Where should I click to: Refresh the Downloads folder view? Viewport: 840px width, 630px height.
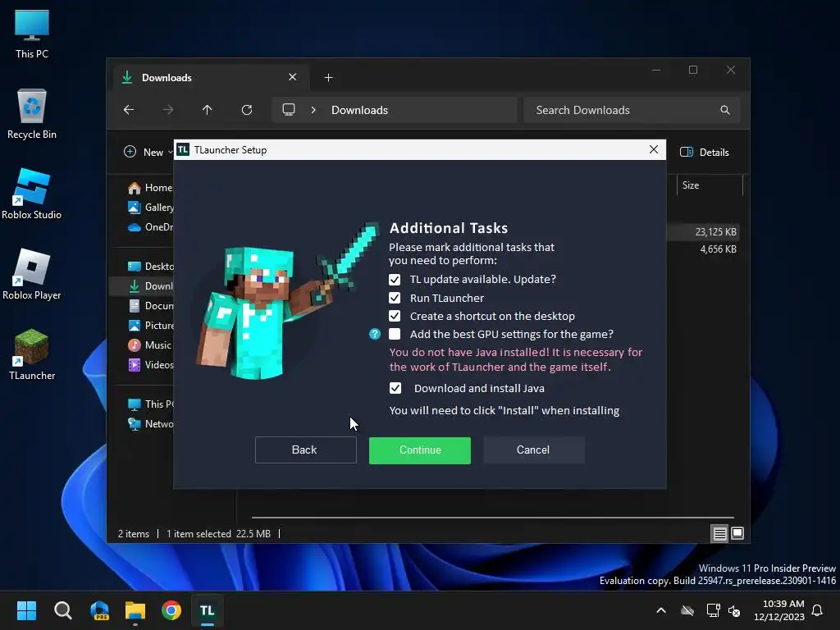pos(247,110)
